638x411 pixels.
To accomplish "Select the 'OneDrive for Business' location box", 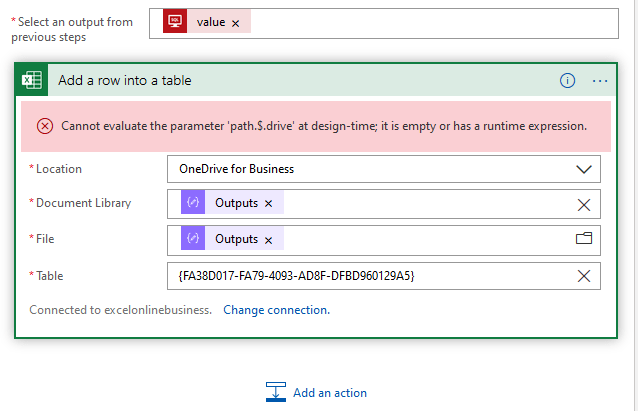I will click(x=370, y=169).
